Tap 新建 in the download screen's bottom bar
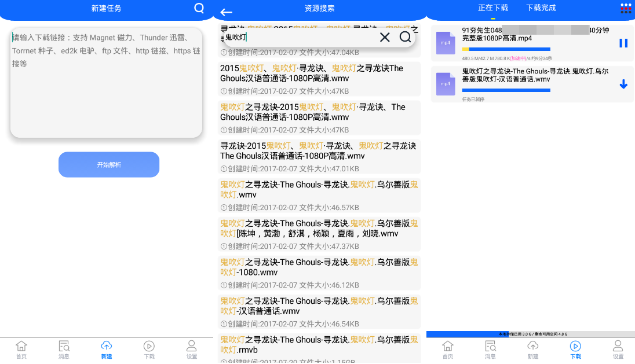The image size is (635, 364). coord(532,350)
